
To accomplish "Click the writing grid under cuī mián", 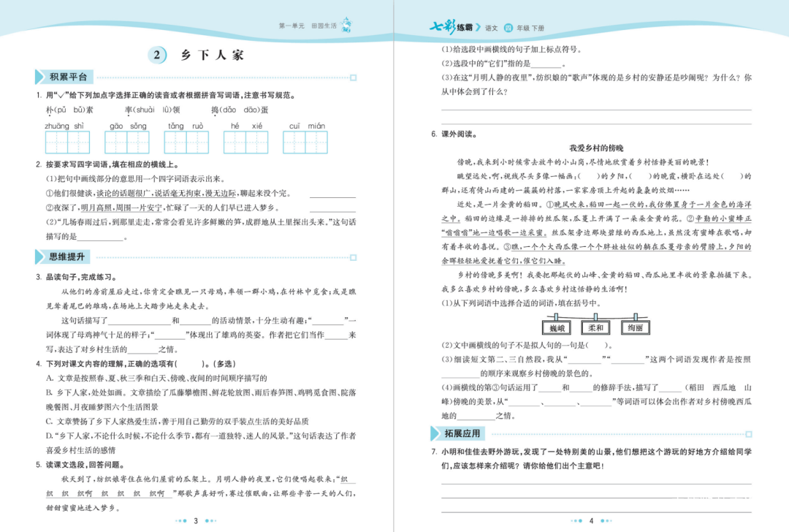I will pyautogui.click(x=305, y=142).
